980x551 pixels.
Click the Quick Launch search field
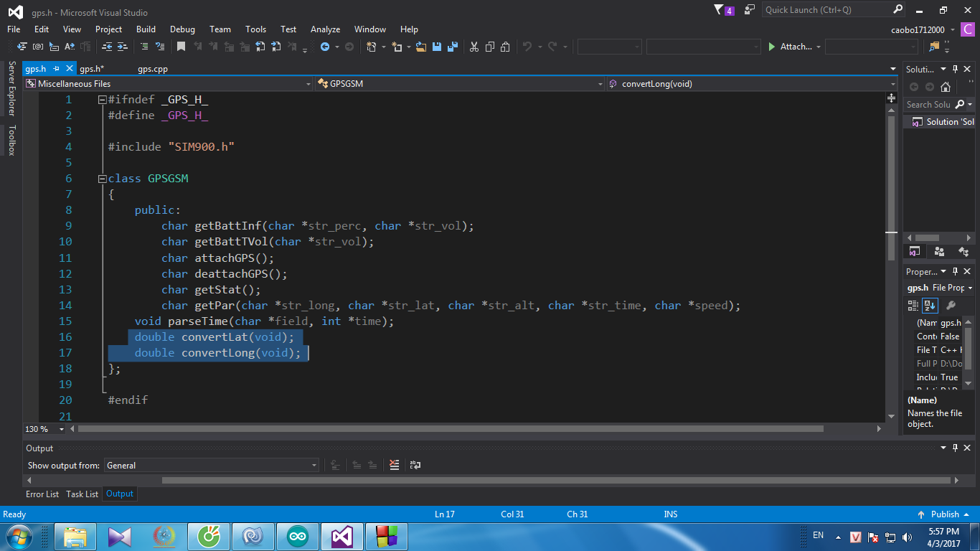(x=825, y=10)
